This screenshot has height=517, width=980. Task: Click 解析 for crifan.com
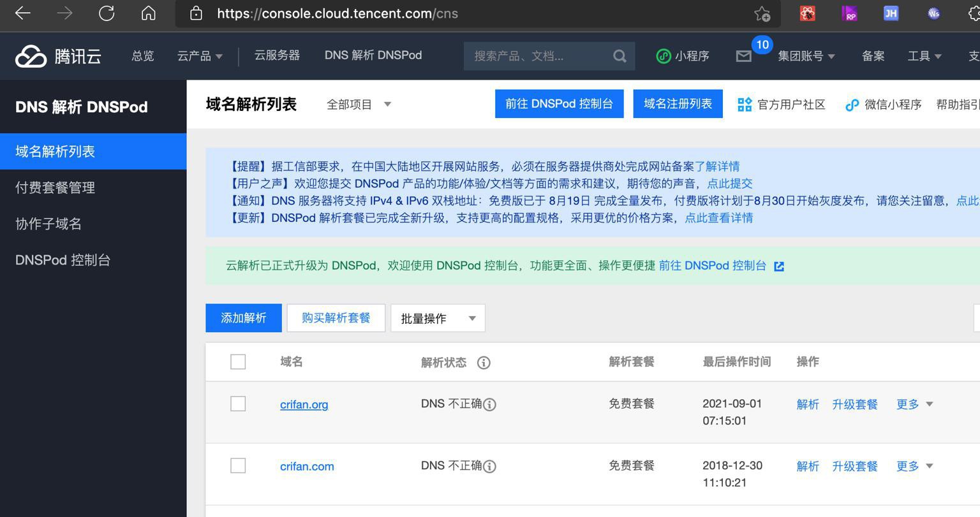808,467
